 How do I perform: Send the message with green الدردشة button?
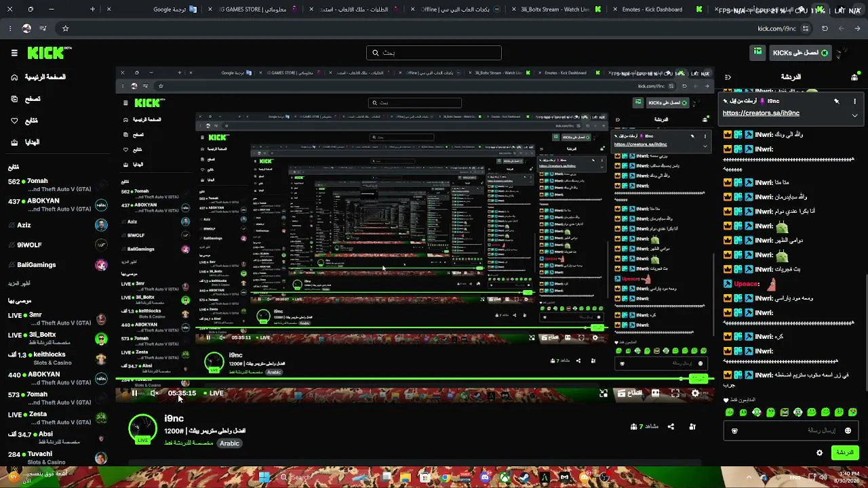point(845,452)
